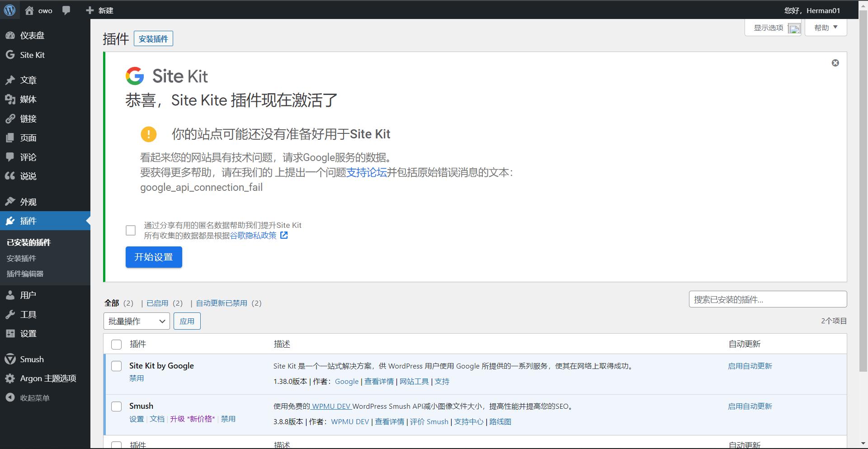
Task: Open the 支持论坛 link
Action: tap(367, 173)
